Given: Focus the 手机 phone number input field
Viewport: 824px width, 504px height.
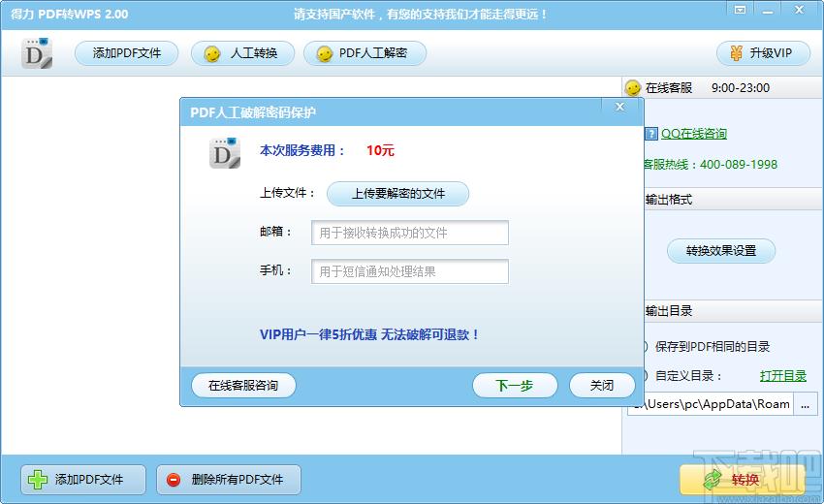Looking at the screenshot, I should pos(410,271).
